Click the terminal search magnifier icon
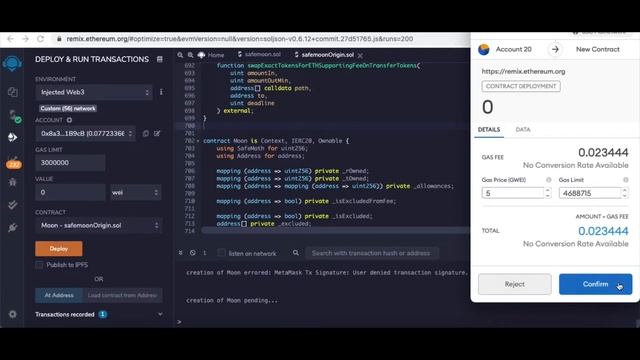640x360 pixels. pos(296,253)
